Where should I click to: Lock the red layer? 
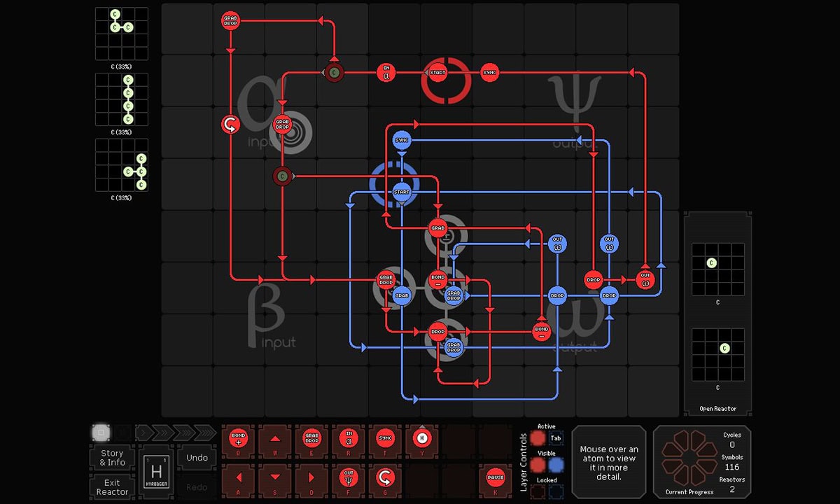(538, 491)
